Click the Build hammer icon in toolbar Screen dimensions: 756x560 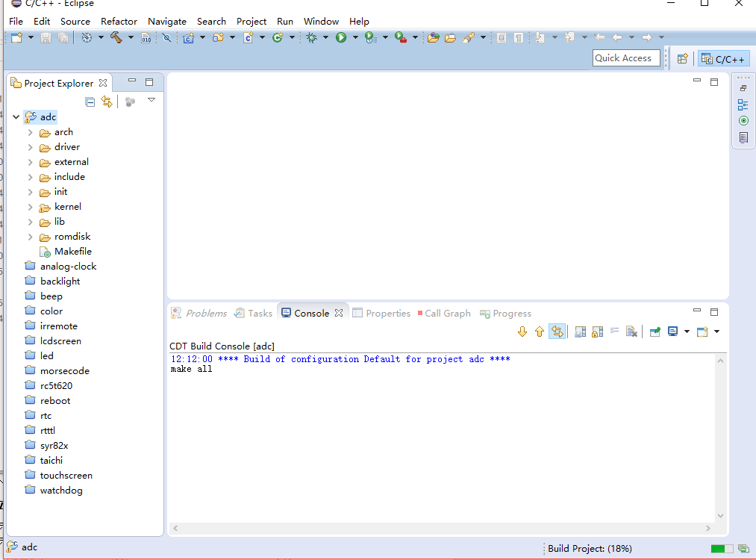116,37
